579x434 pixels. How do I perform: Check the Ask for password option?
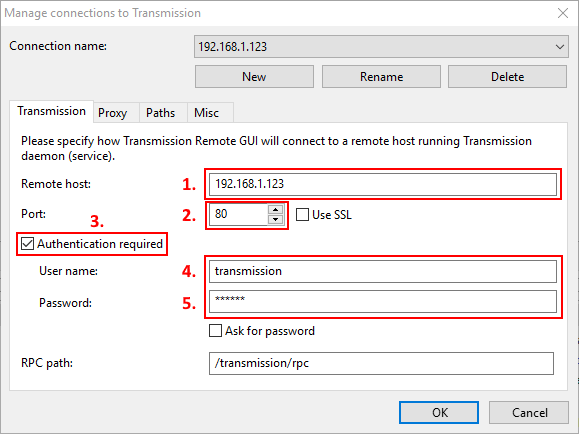(x=215, y=331)
